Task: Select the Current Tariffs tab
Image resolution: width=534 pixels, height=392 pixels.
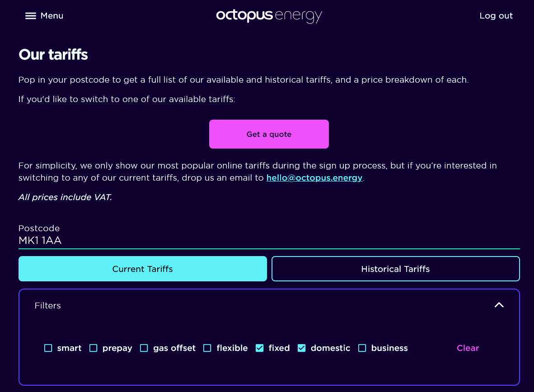Action: point(143,269)
